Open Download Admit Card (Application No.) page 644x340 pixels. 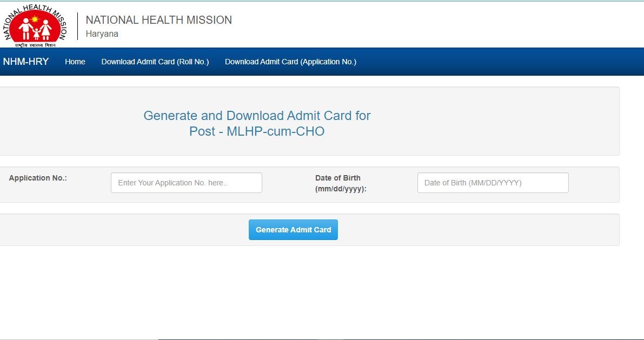(x=290, y=62)
